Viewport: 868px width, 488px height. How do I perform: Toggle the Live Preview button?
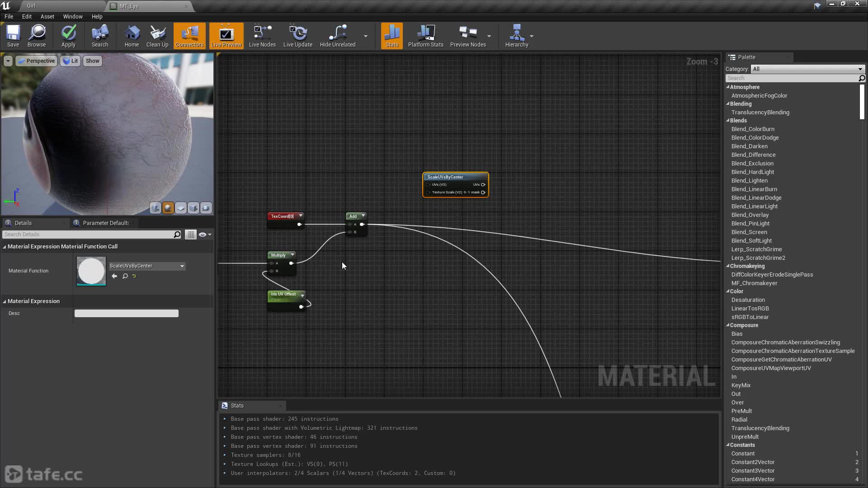[x=226, y=35]
